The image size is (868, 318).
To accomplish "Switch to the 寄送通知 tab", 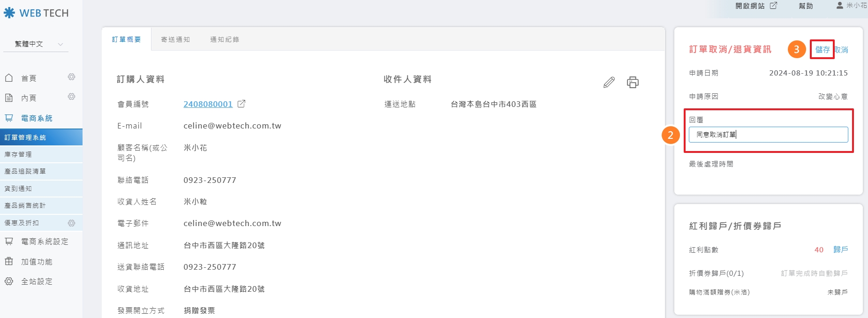I will pos(175,39).
